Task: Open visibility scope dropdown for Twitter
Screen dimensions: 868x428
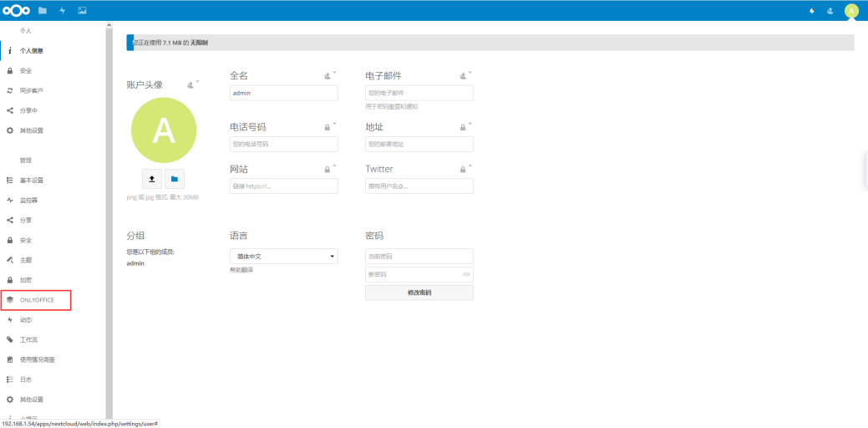Action: click(465, 169)
